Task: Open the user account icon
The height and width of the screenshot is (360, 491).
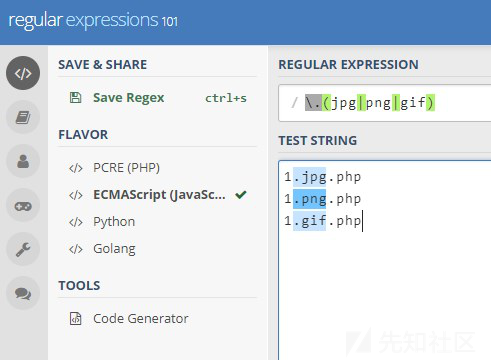Action: point(23,161)
